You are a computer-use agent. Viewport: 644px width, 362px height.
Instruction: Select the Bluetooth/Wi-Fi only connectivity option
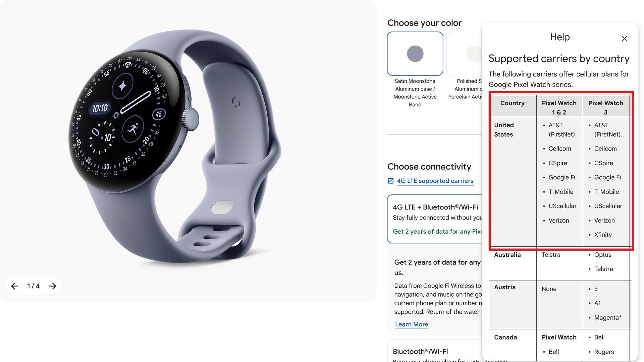(x=435, y=351)
